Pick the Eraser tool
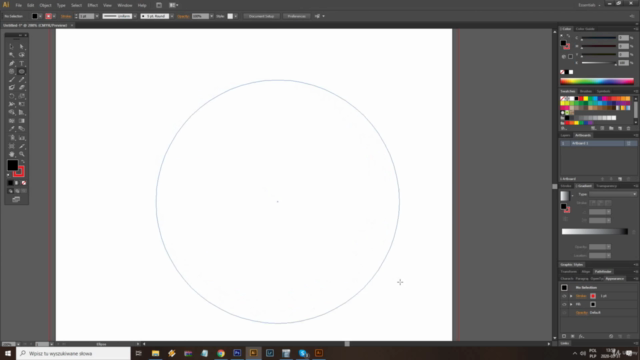Viewport: 640px width, 360px height. 22,88
